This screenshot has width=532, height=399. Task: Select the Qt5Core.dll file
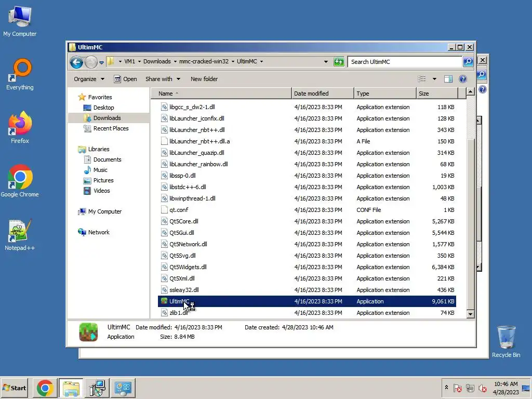(307, 221)
